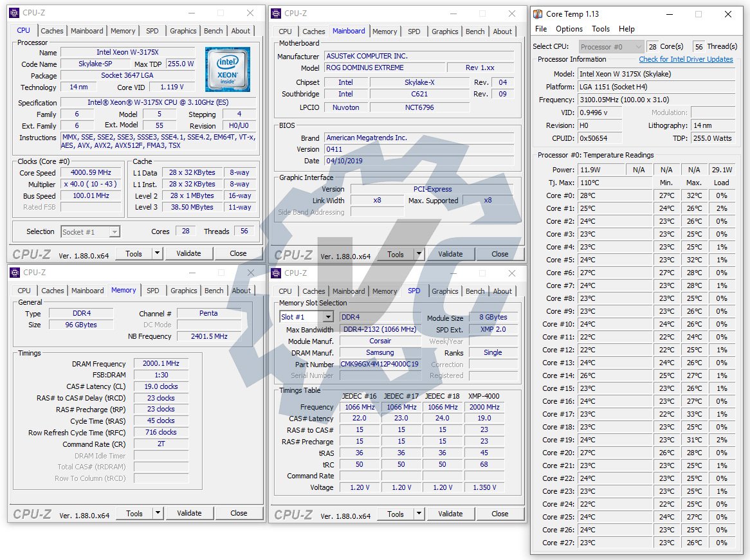Click the Core #0 temperature reading 28°C

click(615, 195)
